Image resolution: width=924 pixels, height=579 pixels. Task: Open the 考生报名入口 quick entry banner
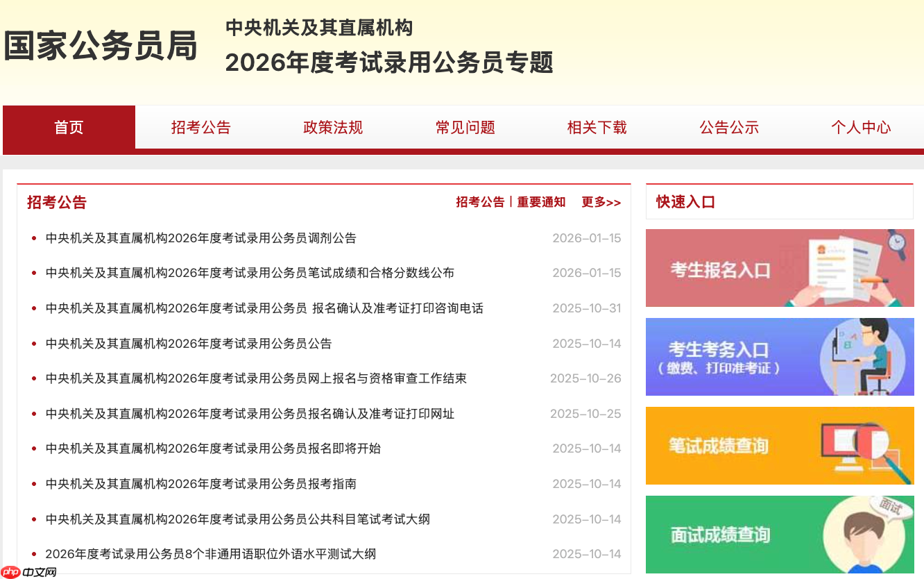point(780,268)
